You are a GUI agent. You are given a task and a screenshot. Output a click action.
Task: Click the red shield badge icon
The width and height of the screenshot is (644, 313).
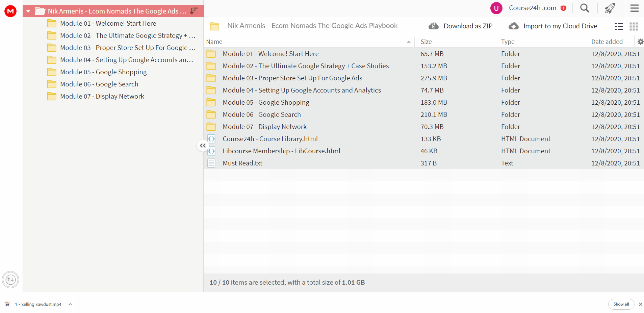[x=563, y=8]
